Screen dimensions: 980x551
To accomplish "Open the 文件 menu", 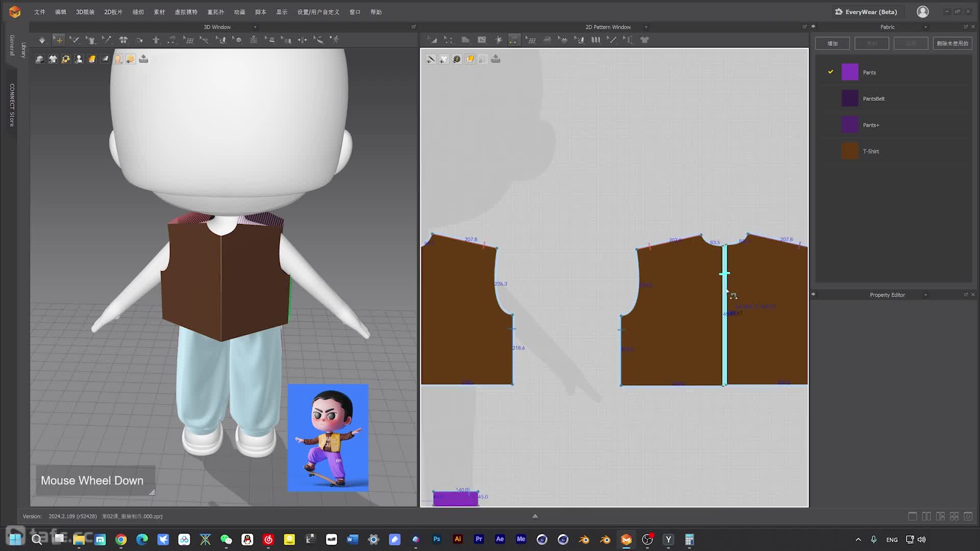I will click(40, 12).
